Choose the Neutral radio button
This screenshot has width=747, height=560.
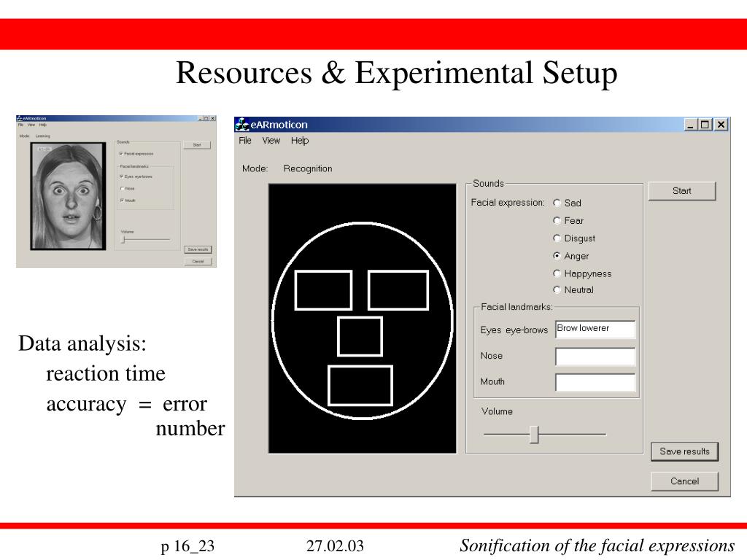[557, 289]
